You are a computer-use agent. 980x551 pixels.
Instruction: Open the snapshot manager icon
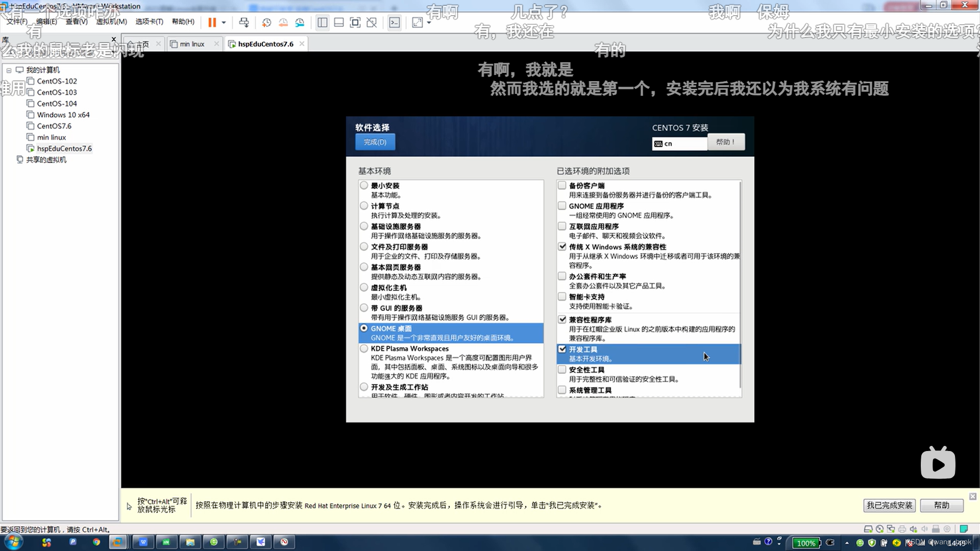click(300, 22)
